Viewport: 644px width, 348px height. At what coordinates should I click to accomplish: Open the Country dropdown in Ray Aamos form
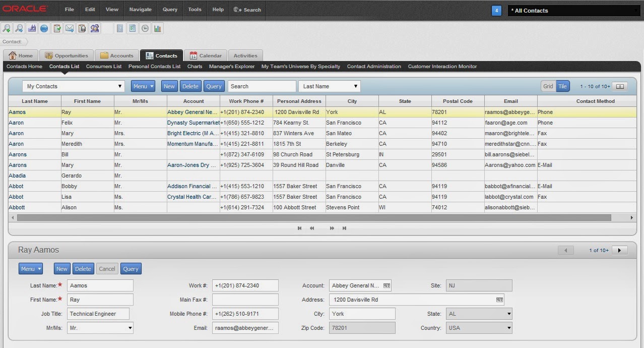tap(508, 328)
